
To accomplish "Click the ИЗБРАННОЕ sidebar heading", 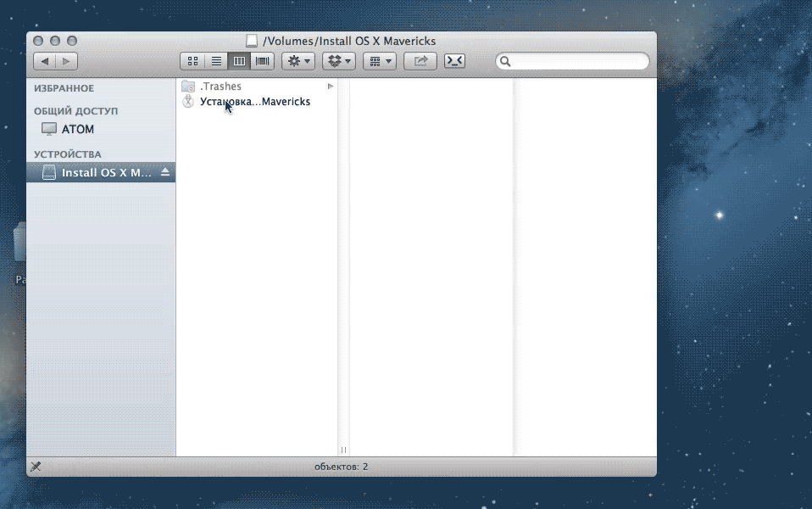I will [64, 88].
